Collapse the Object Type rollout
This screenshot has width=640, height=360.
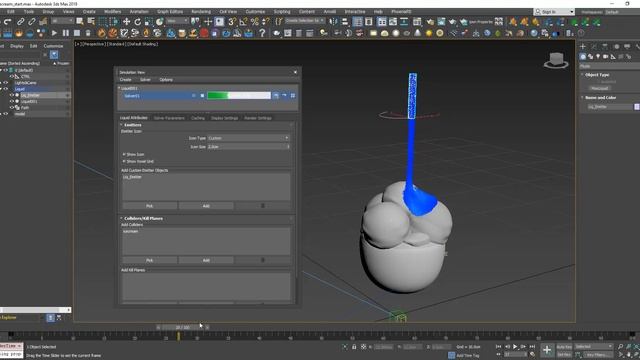582,75
